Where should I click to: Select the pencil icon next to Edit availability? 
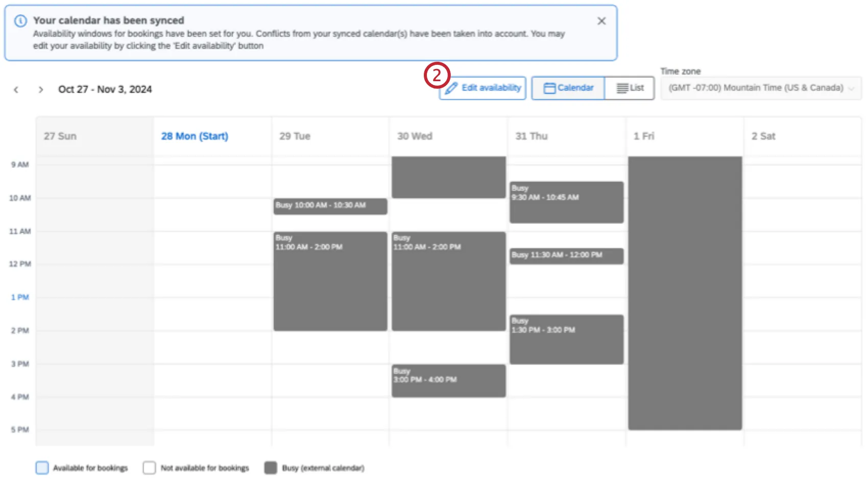pyautogui.click(x=450, y=88)
